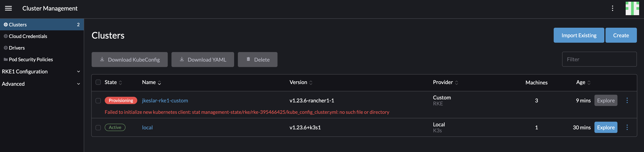Check the select-all checkbox in the table header

[98, 82]
